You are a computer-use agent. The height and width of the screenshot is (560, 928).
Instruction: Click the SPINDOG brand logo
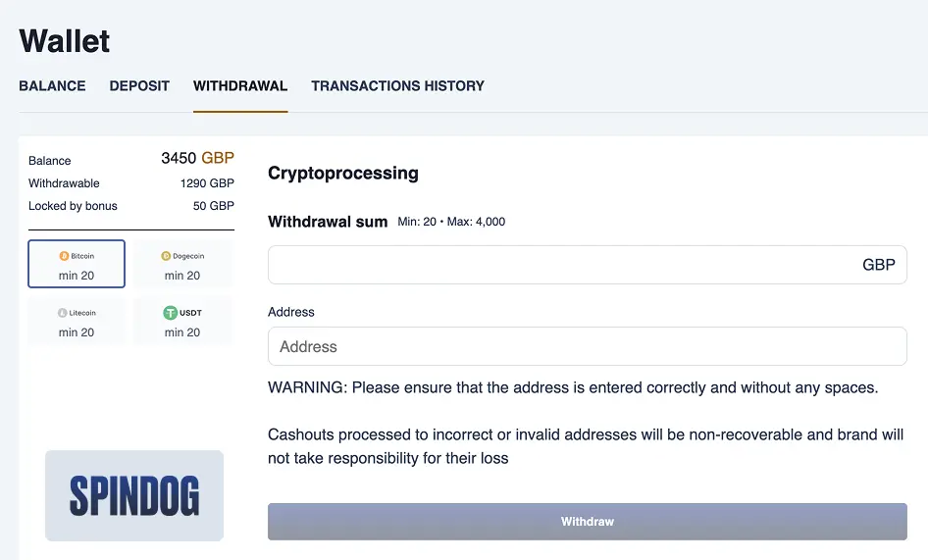coord(134,495)
